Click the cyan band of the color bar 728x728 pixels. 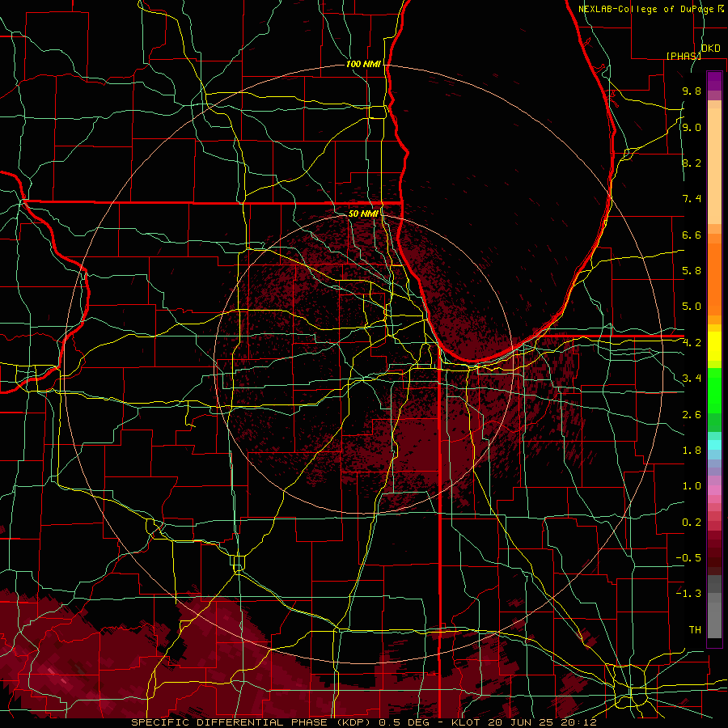714,445
